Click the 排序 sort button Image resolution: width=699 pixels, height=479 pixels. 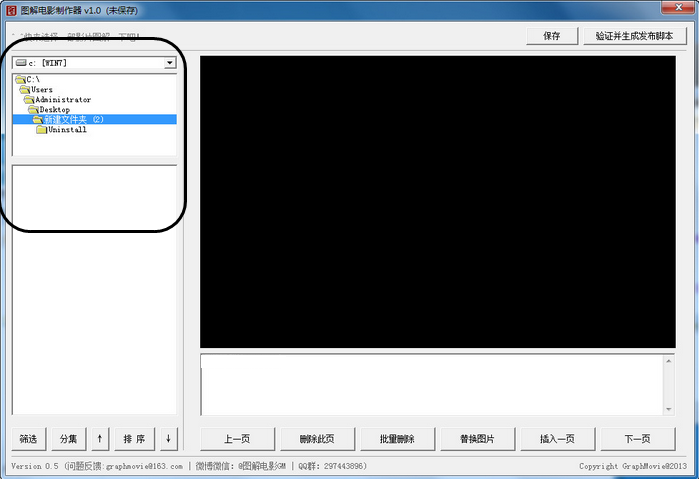135,439
